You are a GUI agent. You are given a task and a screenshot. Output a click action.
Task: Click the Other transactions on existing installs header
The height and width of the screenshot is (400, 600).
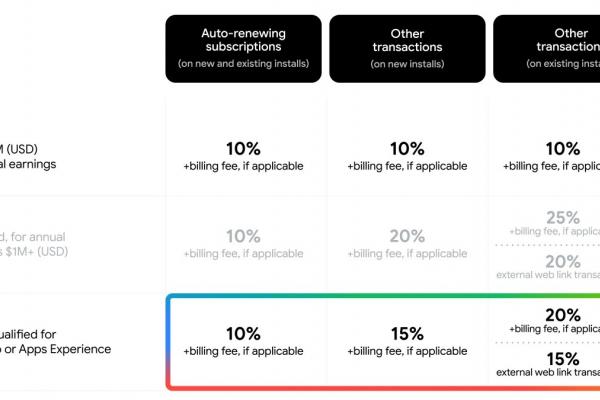click(x=546, y=49)
